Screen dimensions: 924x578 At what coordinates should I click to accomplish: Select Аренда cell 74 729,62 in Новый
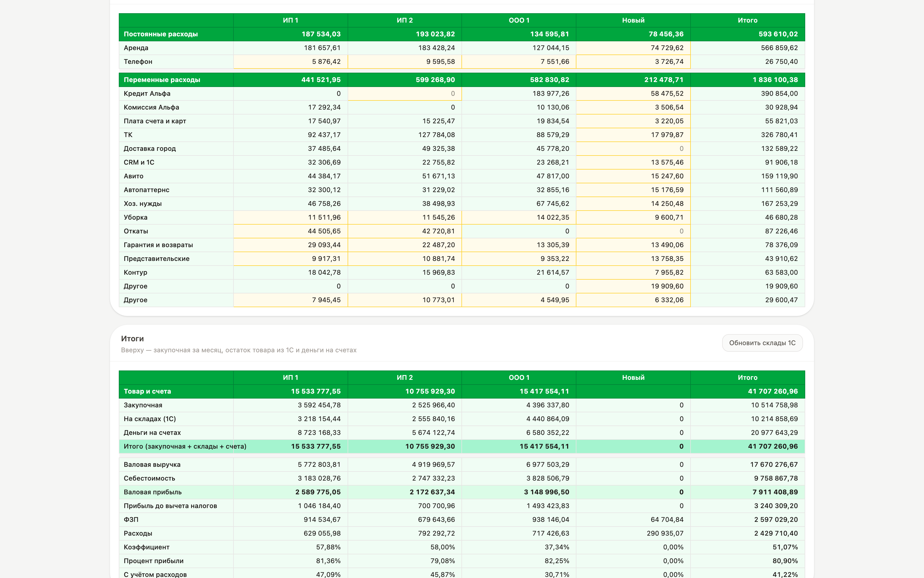point(633,48)
